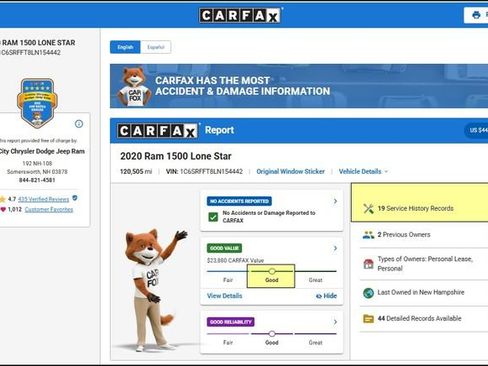The image size is (488, 366).
Task: Click the price pill in report header
Action: [477, 130]
